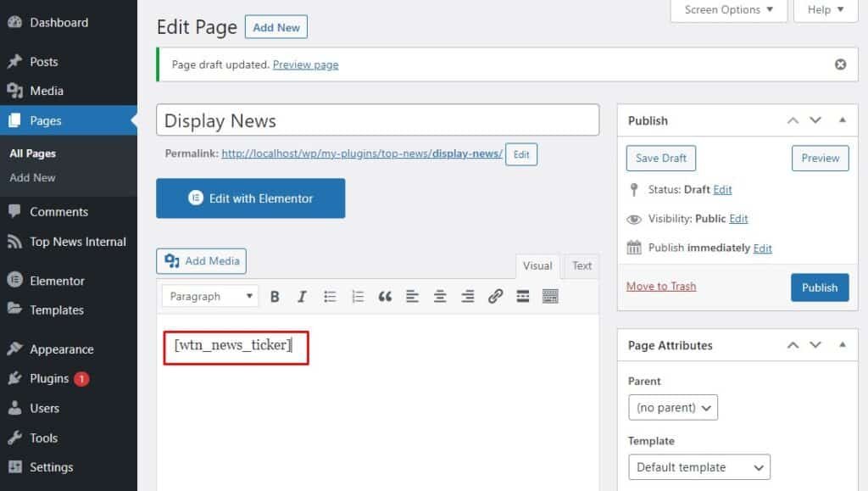Toggle bold formatting in the editor
868x491 pixels.
(x=275, y=296)
